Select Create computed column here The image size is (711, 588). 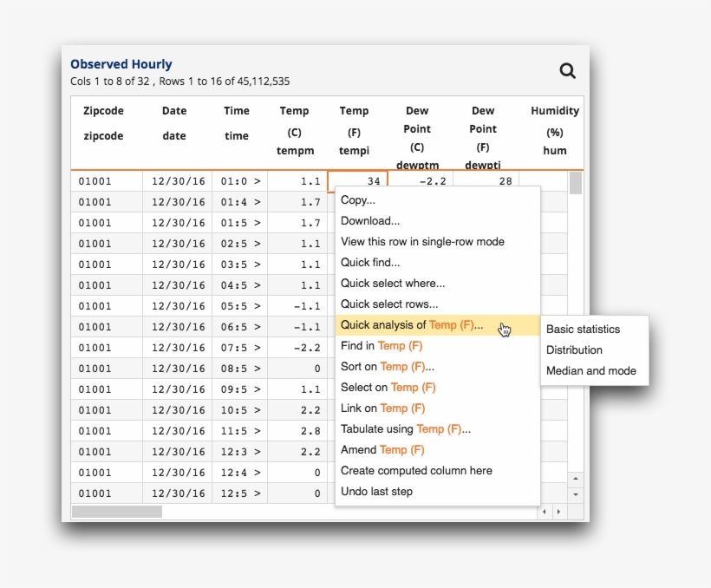click(438, 471)
